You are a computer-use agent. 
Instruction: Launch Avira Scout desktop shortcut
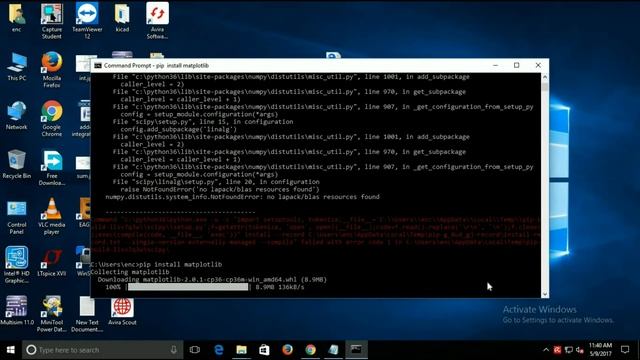coord(122,311)
